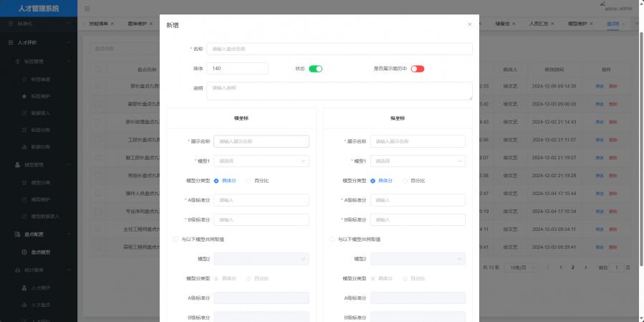This screenshot has height=322, width=644.
Task: Close the 新增 dialog with the X icon
Action: [469, 24]
